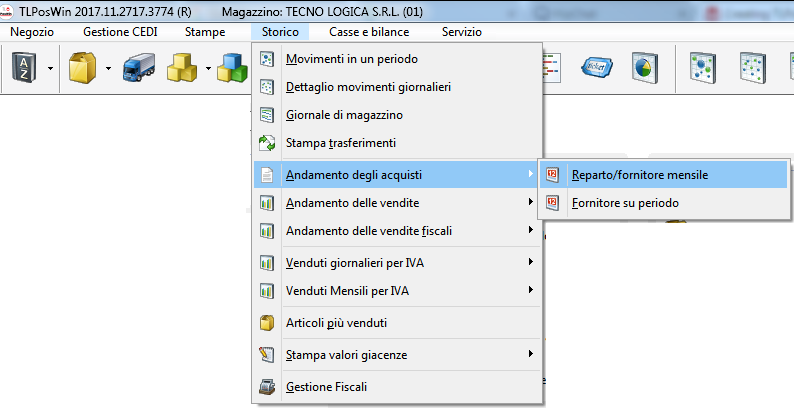Click the Venduti Mensili per IVA icon
Image resolution: width=794 pixels, height=411 pixels.
267,291
